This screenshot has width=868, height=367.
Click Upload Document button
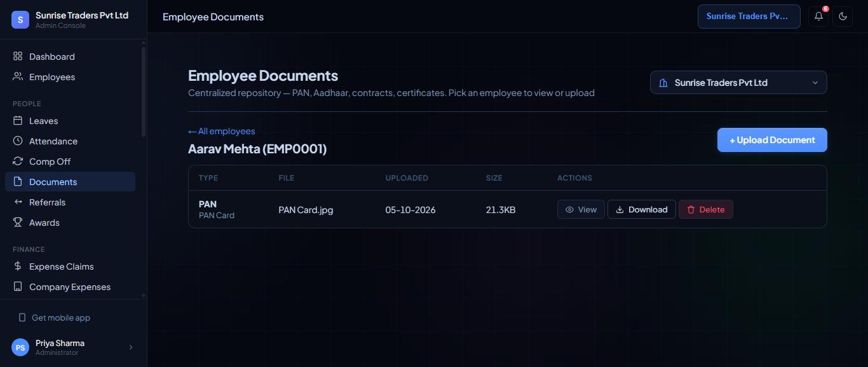(x=772, y=140)
